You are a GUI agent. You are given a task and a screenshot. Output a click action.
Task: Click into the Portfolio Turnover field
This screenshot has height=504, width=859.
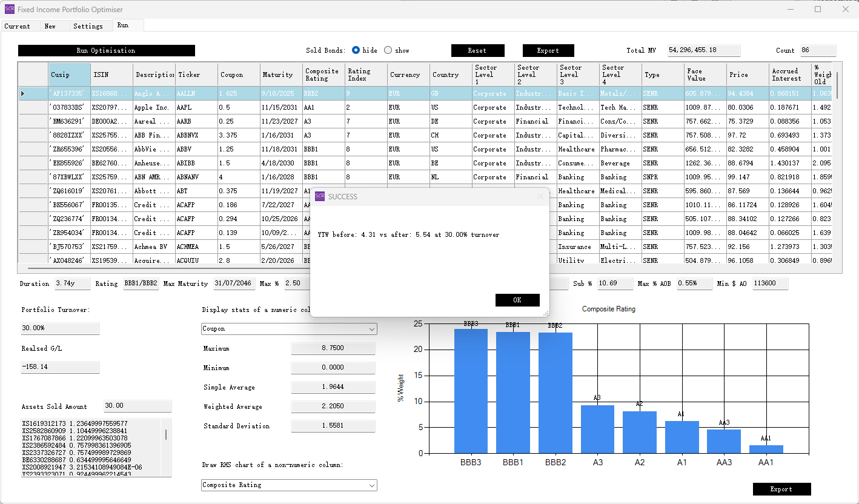click(x=60, y=328)
